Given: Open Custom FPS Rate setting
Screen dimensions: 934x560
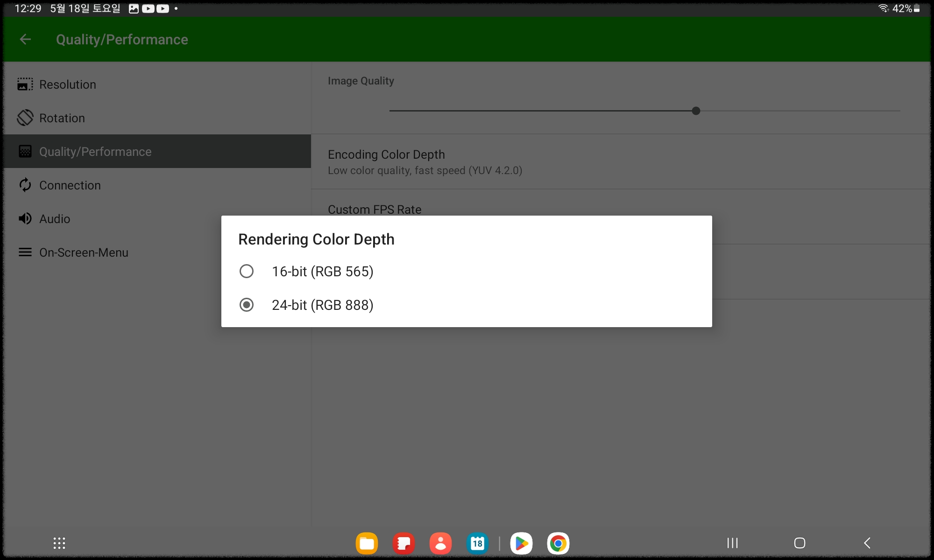Looking at the screenshot, I should [374, 209].
